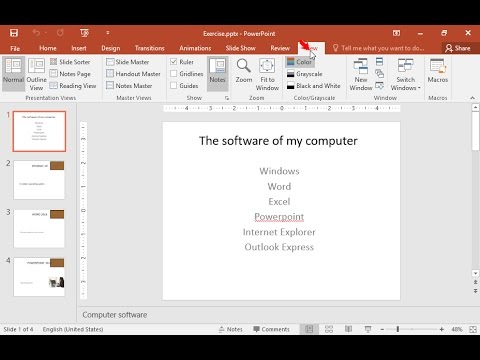The height and width of the screenshot is (360, 480).
Task: Select Grayscale view mode
Action: pyautogui.click(x=305, y=74)
